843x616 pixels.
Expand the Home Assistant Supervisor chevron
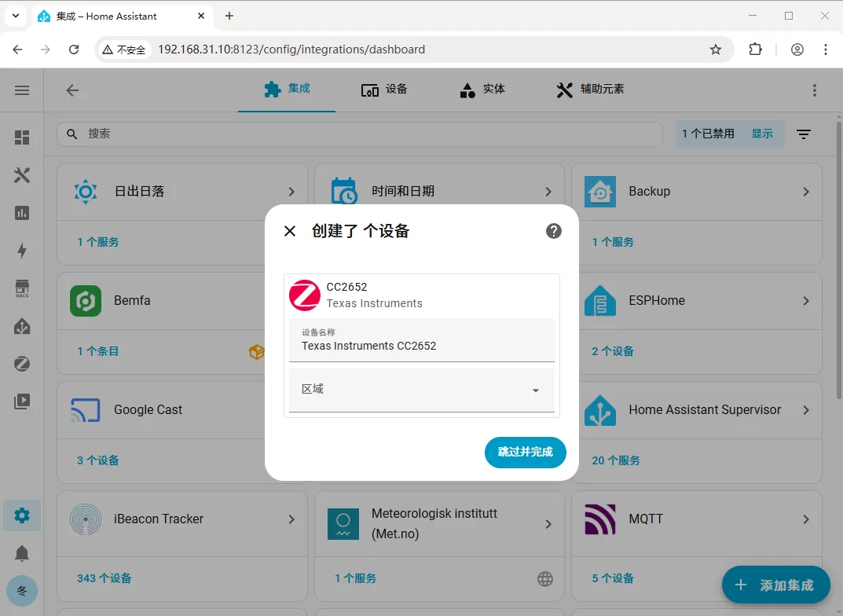(x=806, y=410)
